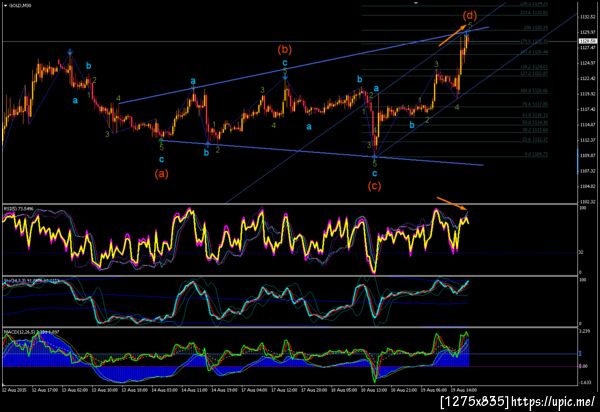The image size is (600, 412).
Task: Click the 1119.92 price axis label
Action: 588,94
